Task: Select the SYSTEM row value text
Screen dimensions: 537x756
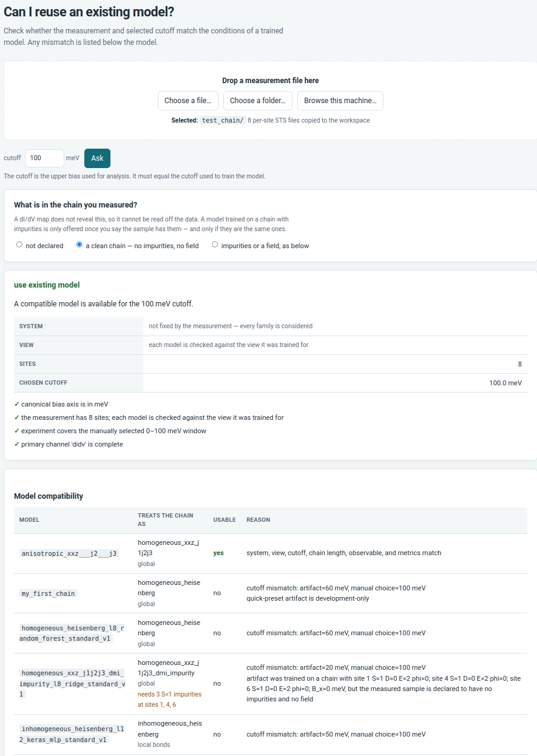Action: click(x=231, y=326)
